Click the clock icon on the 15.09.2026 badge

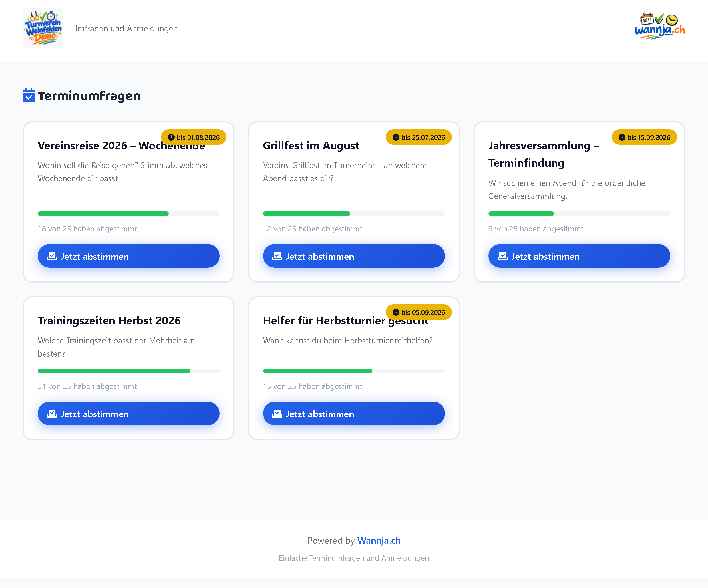tap(622, 137)
